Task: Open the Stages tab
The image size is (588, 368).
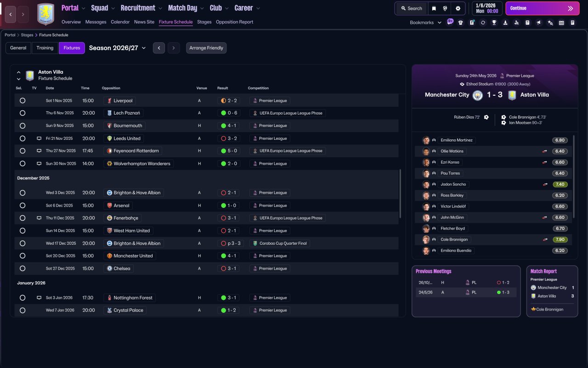Action: tap(204, 22)
